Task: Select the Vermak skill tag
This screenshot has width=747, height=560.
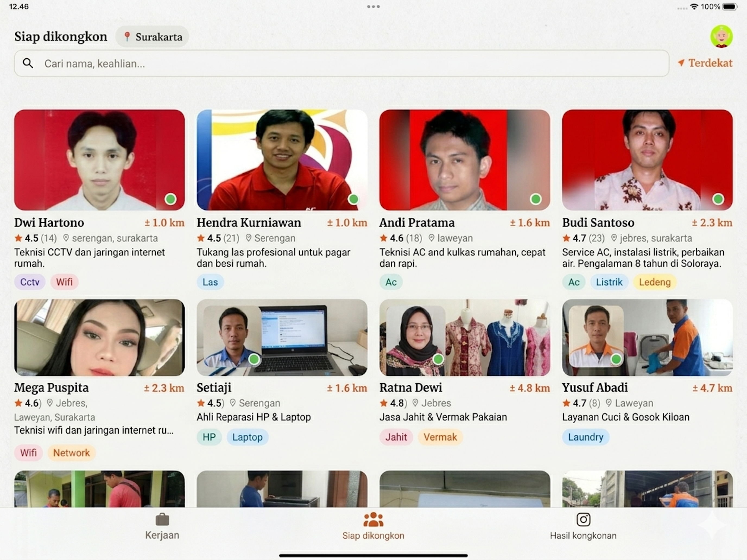Action: tap(440, 437)
